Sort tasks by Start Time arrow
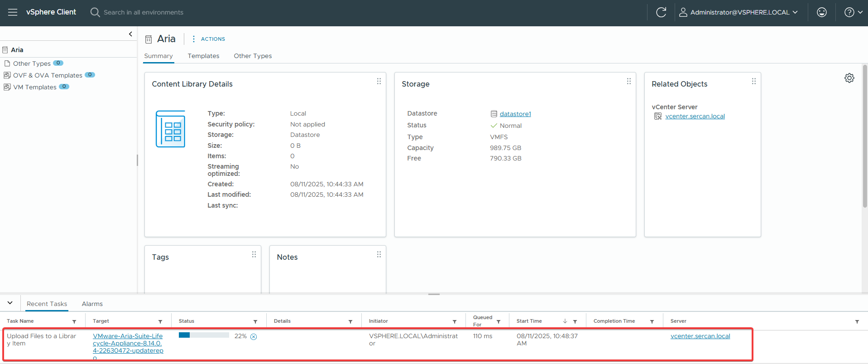The height and width of the screenshot is (364, 868). coord(565,321)
